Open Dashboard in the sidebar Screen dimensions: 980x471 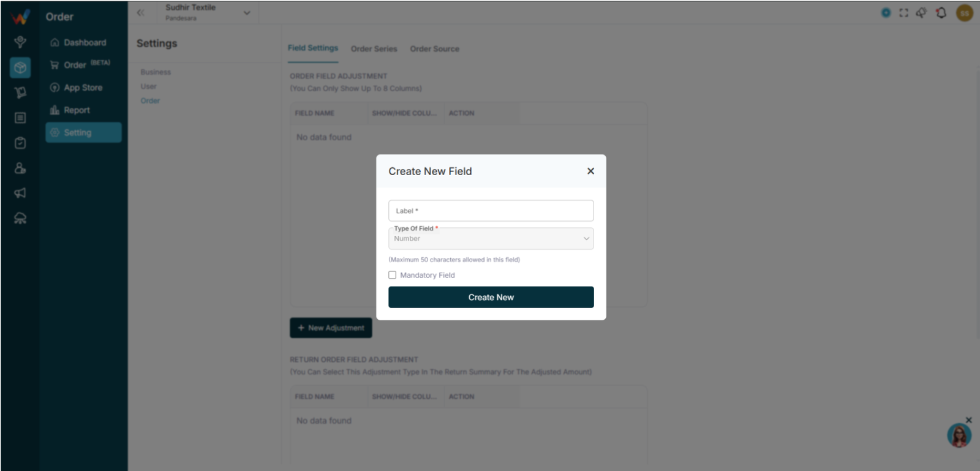(83, 42)
